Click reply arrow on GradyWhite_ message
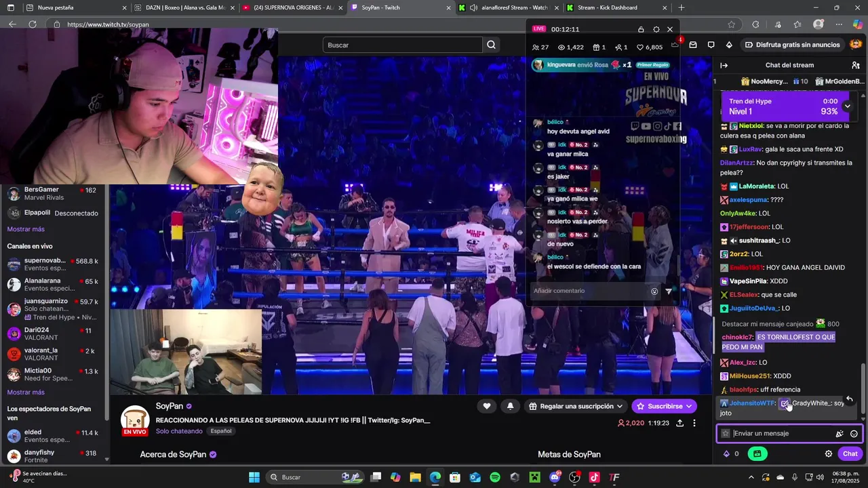 (849, 399)
